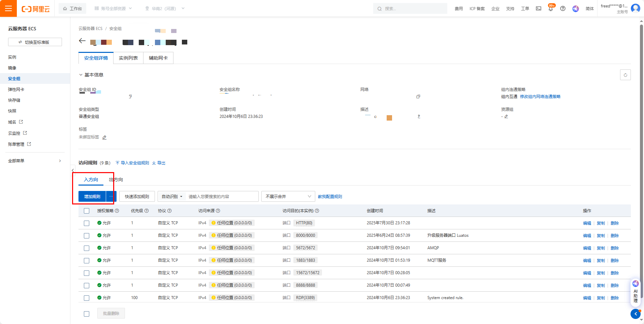The width and height of the screenshot is (644, 324).
Task: Click the user avatar icon
Action: 636,8
